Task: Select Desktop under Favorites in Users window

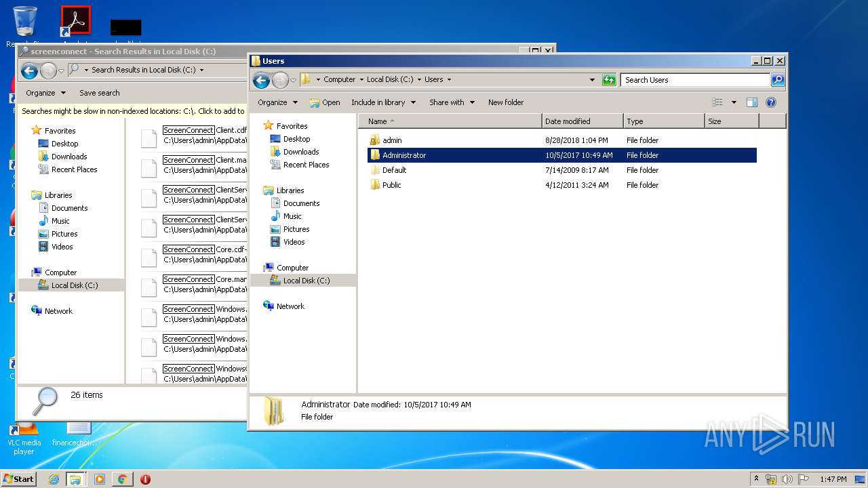Action: point(296,139)
